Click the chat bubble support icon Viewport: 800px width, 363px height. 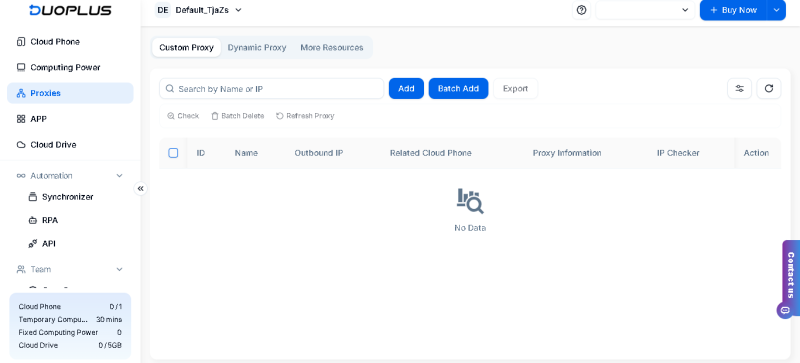point(785,310)
